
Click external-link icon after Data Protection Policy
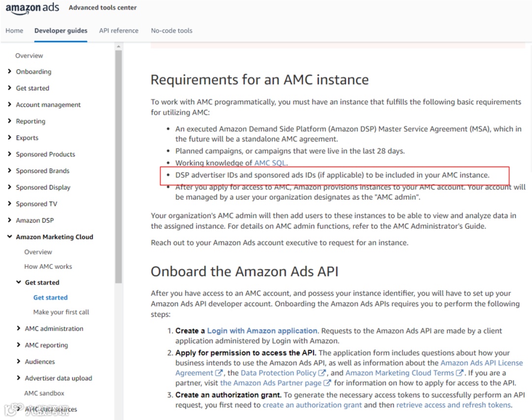tap(322, 373)
